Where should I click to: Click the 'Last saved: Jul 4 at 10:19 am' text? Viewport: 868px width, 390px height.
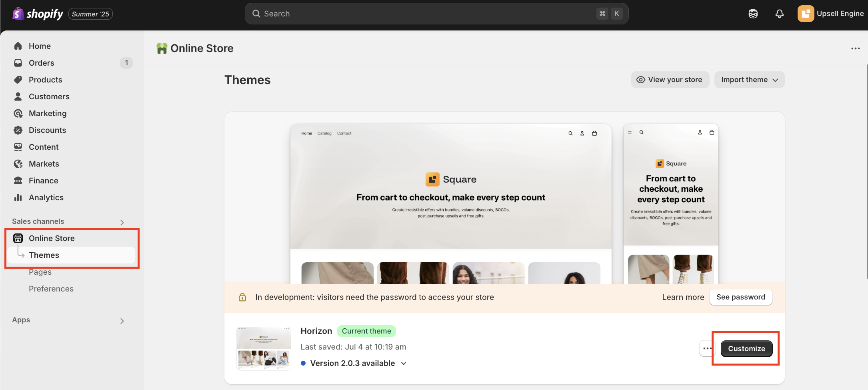coord(353,347)
